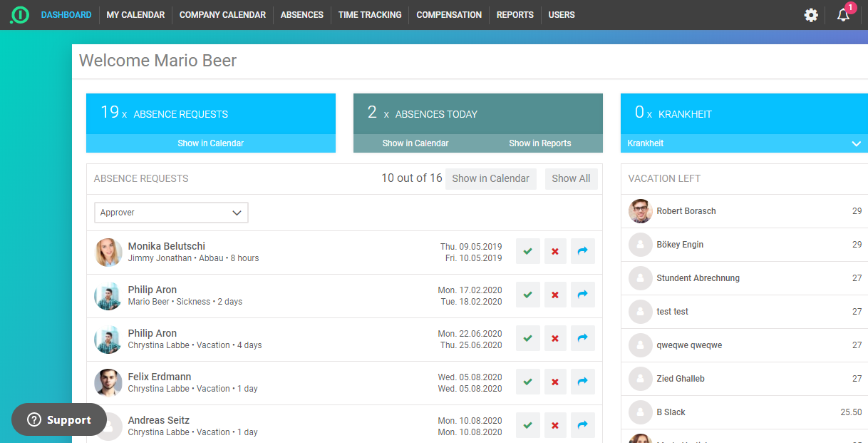Forward Philip Aron's Sickness request

[x=583, y=295]
